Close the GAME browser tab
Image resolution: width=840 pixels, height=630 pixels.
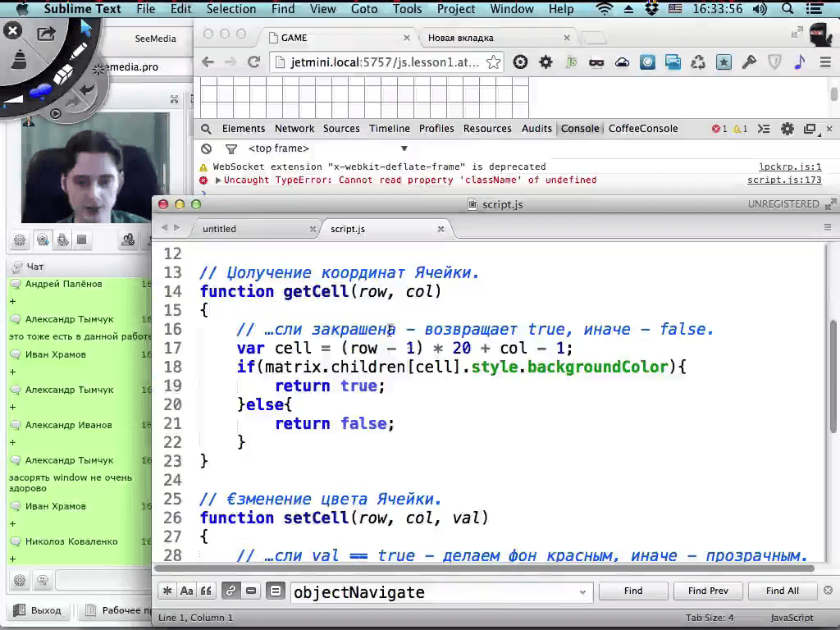click(x=407, y=38)
